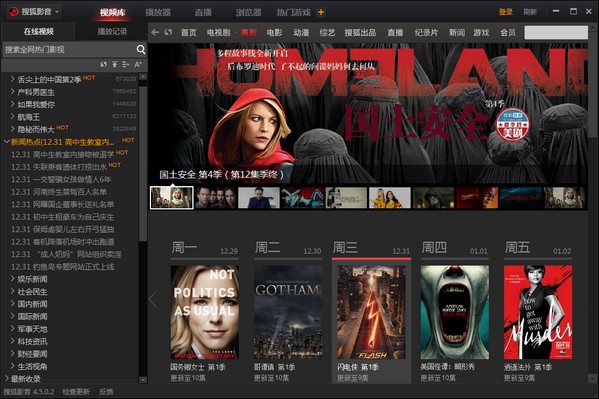Open the Gotham poster thumbnail
Viewport: 599px width, 399px height.
click(x=288, y=312)
